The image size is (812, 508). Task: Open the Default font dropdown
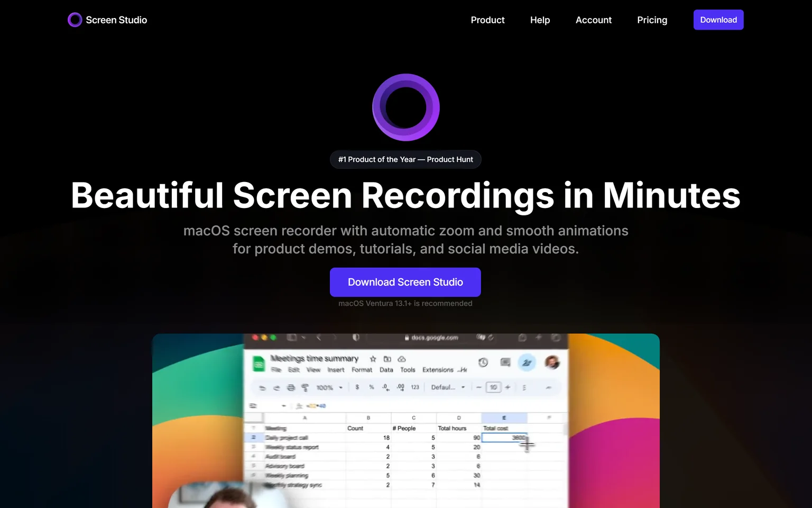[x=448, y=387]
